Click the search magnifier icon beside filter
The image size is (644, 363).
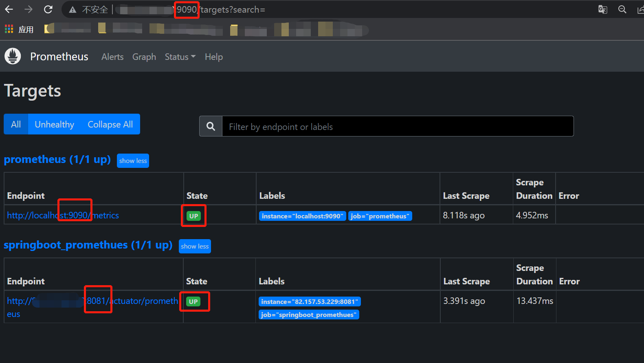coord(211,126)
